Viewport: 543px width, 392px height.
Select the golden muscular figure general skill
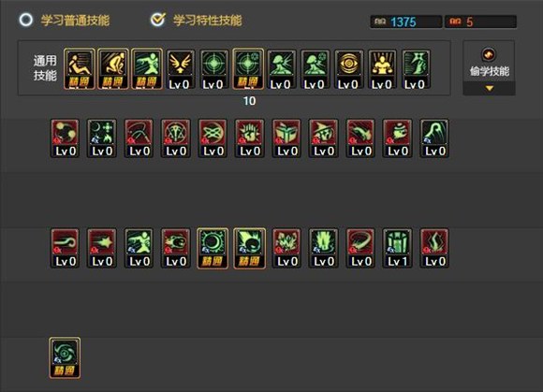click(382, 69)
